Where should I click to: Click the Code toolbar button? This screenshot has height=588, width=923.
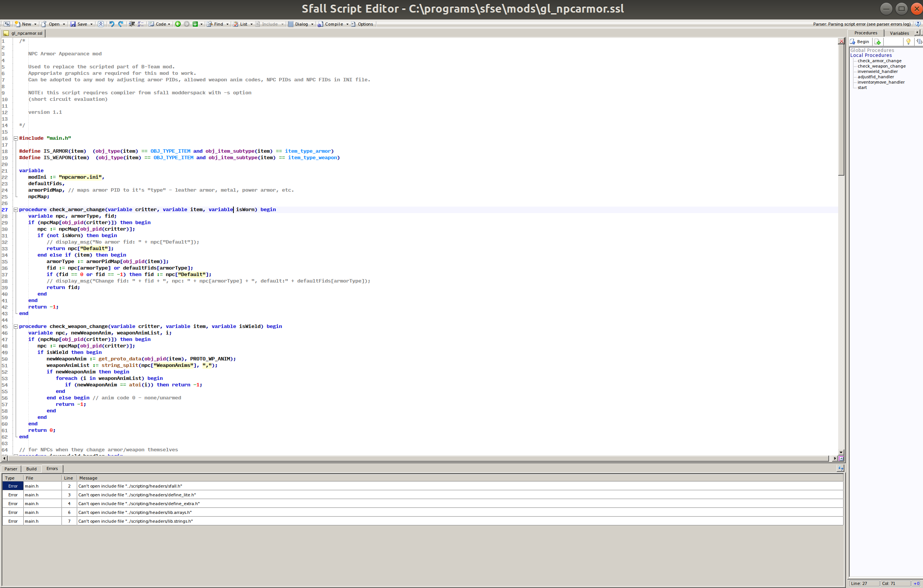tap(157, 24)
